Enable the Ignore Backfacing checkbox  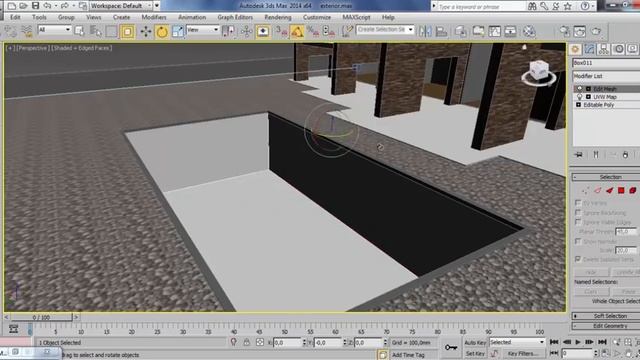pyautogui.click(x=578, y=212)
